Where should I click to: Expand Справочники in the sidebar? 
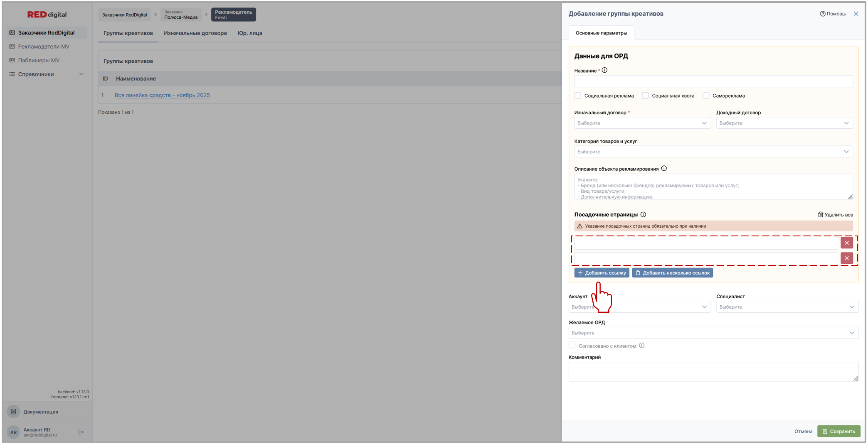click(47, 74)
